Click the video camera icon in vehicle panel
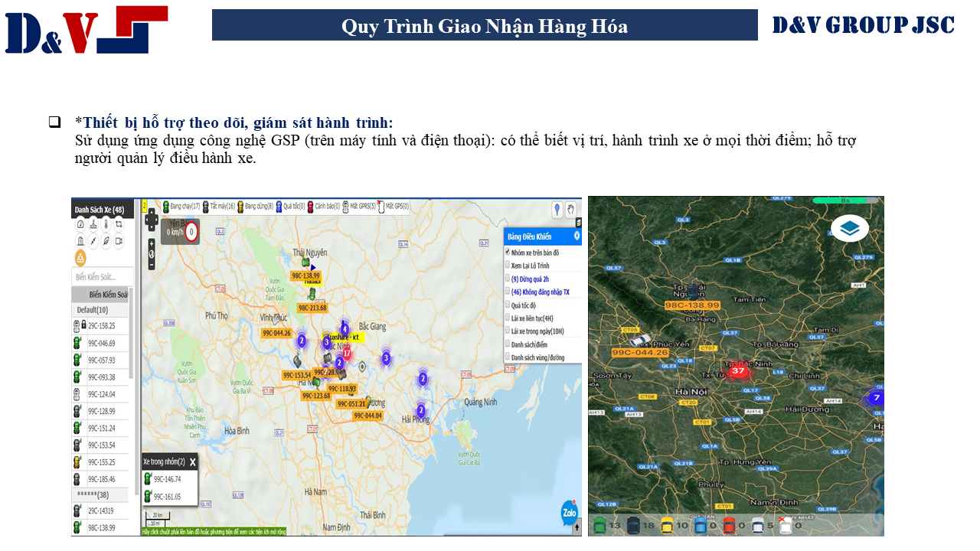 tap(119, 240)
